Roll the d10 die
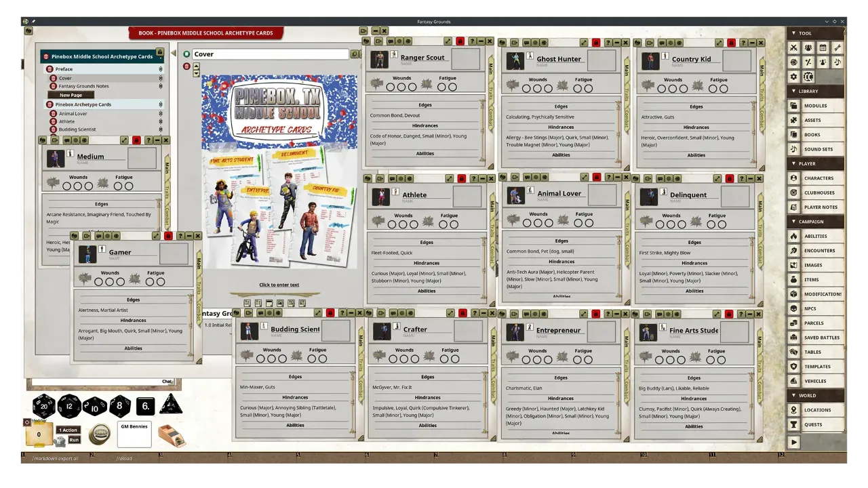The height and width of the screenshot is (488, 868). coord(94,406)
